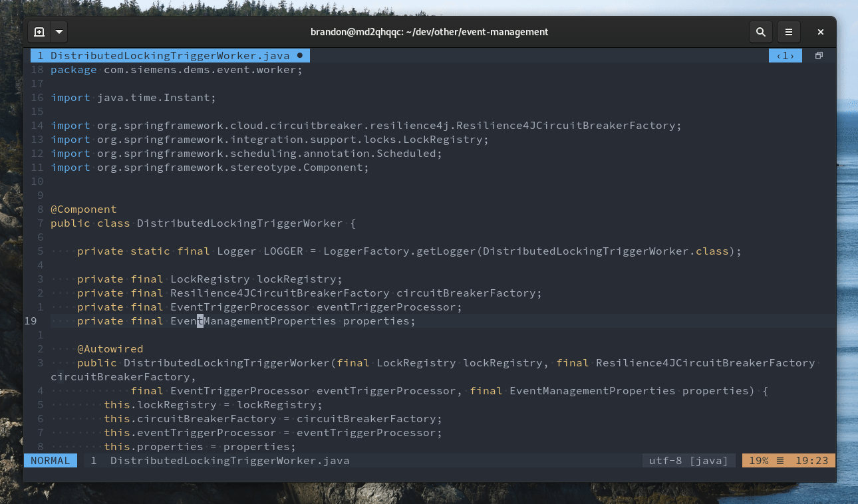Select the ‹1› tab page indicator

[x=785, y=55]
